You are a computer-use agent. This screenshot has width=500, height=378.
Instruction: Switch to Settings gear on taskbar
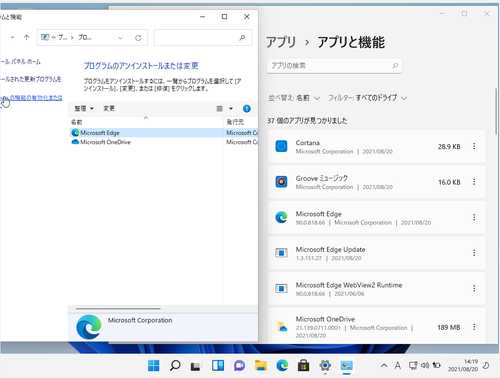click(325, 366)
